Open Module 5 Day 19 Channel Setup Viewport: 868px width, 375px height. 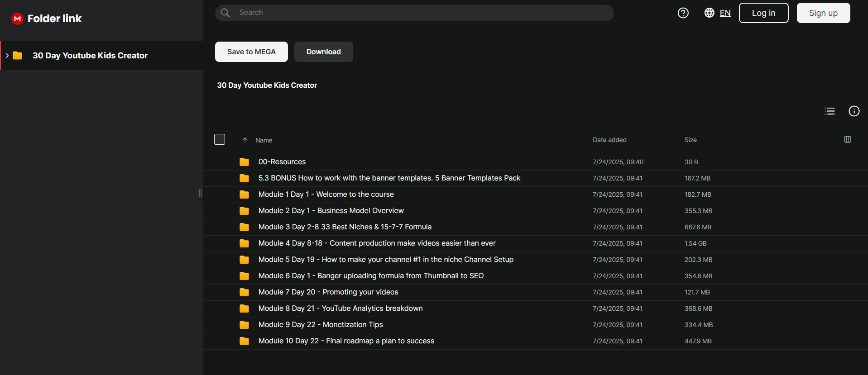[x=386, y=260]
